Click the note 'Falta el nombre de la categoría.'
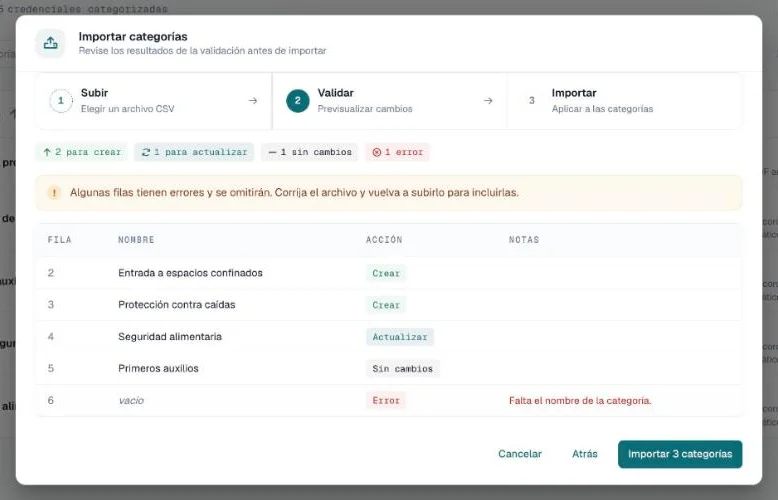Screen dimensions: 778x500 (580, 400)
